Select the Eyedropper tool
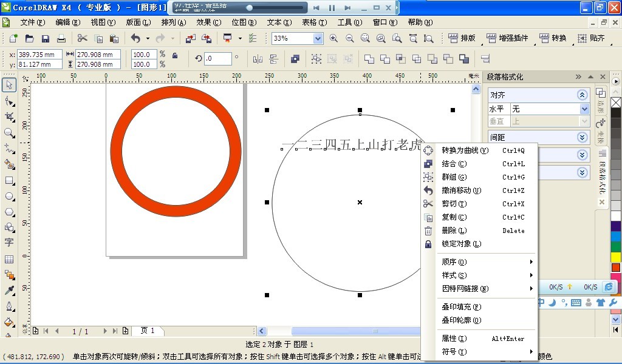This screenshot has height=364, width=622. [9, 291]
